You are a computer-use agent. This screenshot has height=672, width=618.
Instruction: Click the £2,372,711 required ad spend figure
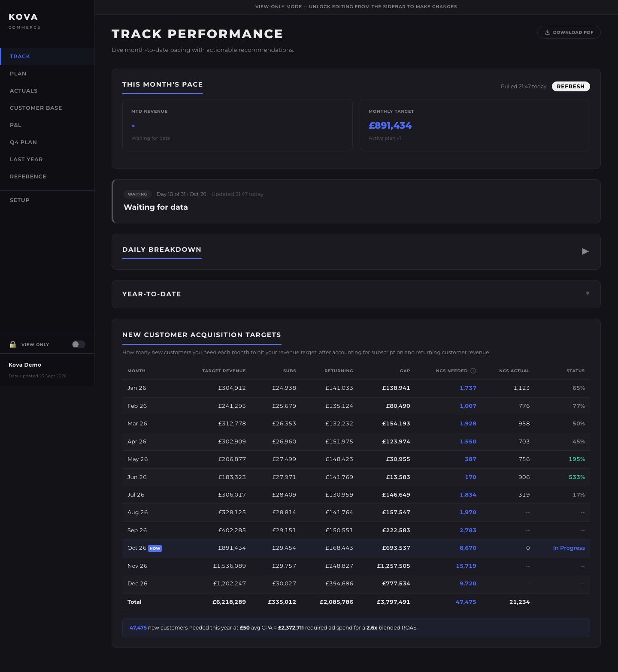[x=291, y=628]
